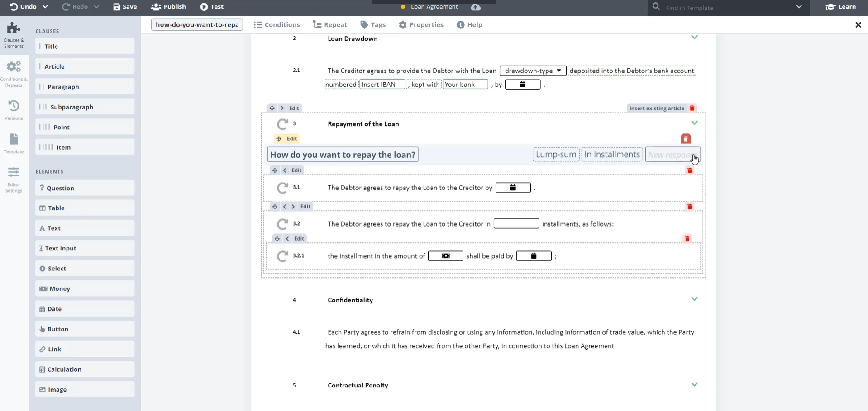Viewport: 868px width, 411px height.
Task: Open the Undo history dropdown arrow
Action: point(45,7)
